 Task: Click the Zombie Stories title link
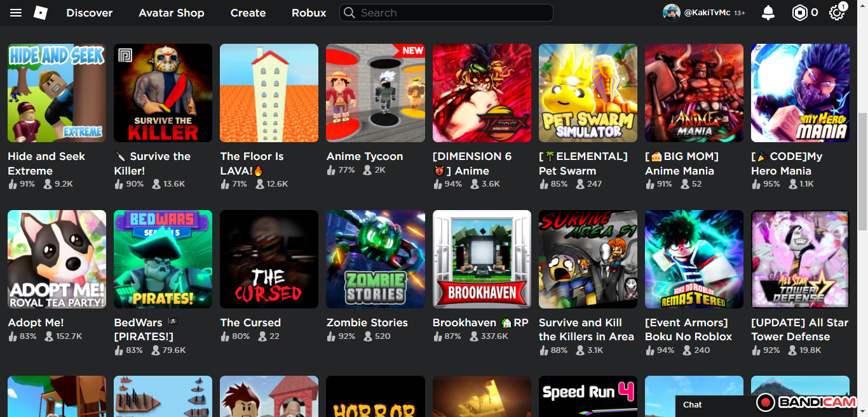click(367, 322)
